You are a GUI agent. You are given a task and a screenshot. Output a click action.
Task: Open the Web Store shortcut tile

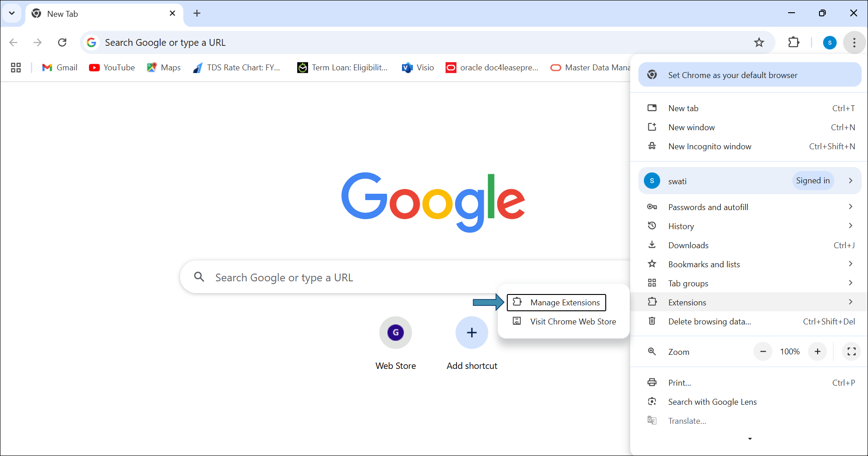point(396,343)
